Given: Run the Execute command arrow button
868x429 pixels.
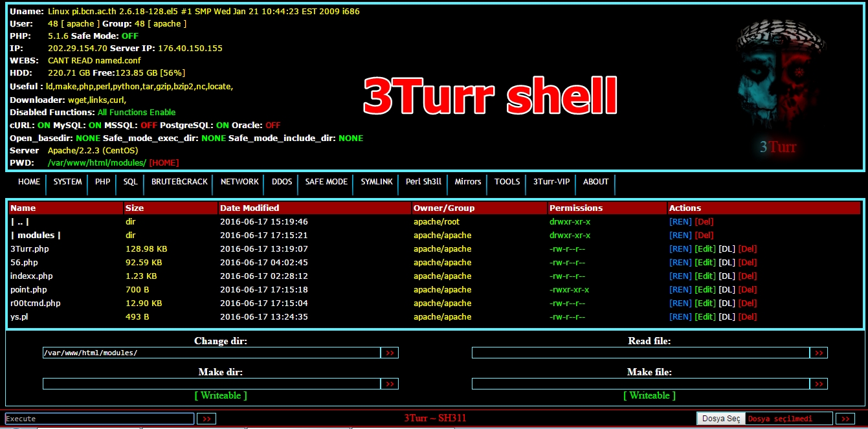Looking at the screenshot, I should pyautogui.click(x=206, y=418).
